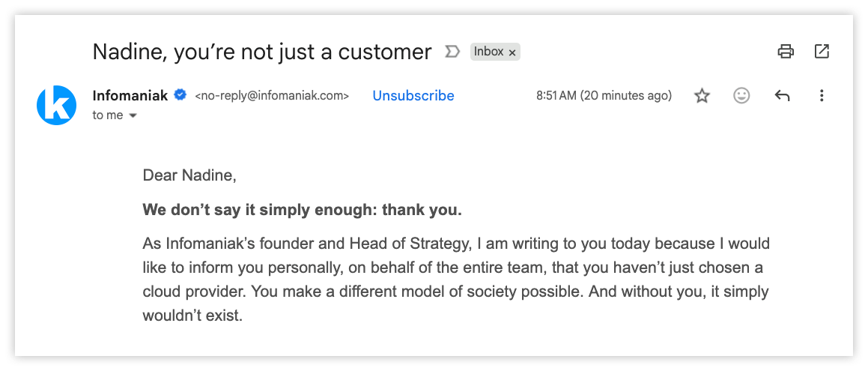Click the Infomaniak sender avatar

click(x=56, y=106)
